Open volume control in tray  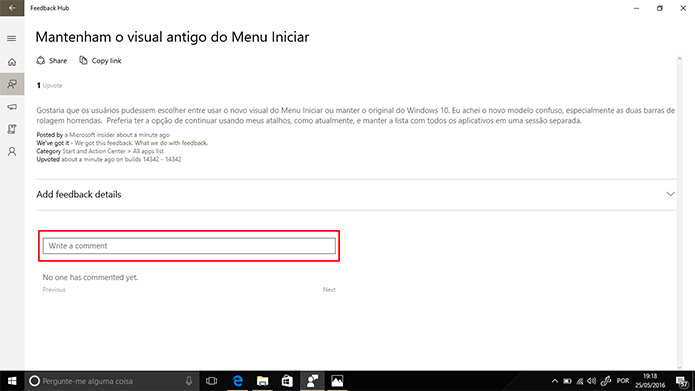click(592, 381)
